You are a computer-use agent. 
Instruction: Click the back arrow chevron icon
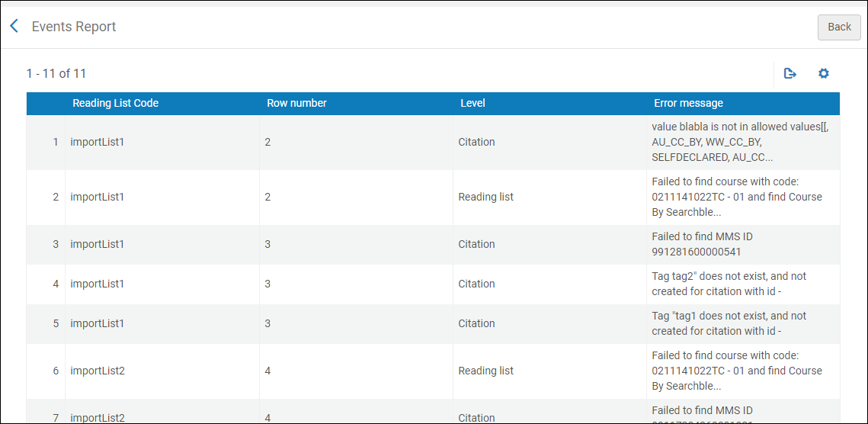pos(14,27)
